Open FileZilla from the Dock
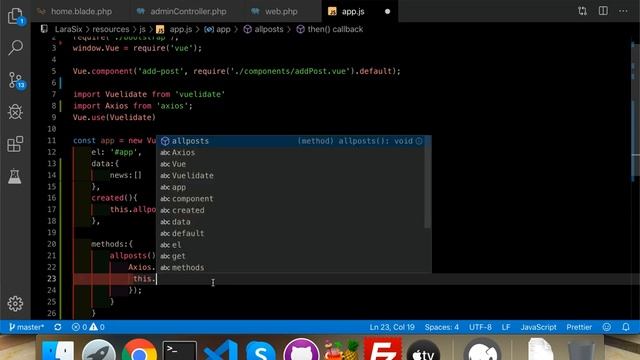640x360 pixels. [x=382, y=349]
